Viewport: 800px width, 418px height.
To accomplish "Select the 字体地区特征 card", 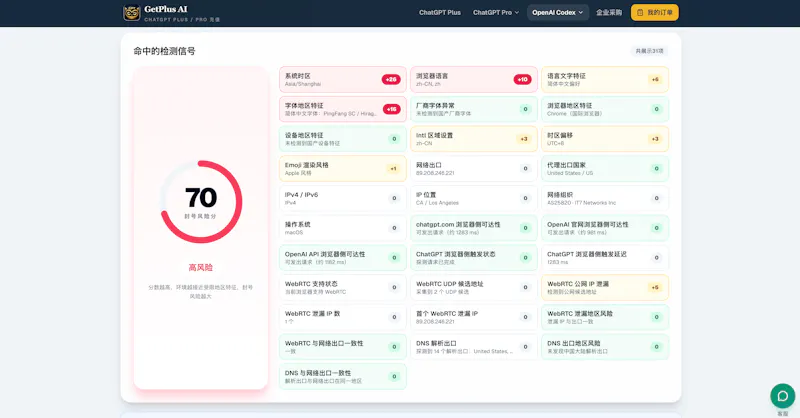I will coord(343,109).
